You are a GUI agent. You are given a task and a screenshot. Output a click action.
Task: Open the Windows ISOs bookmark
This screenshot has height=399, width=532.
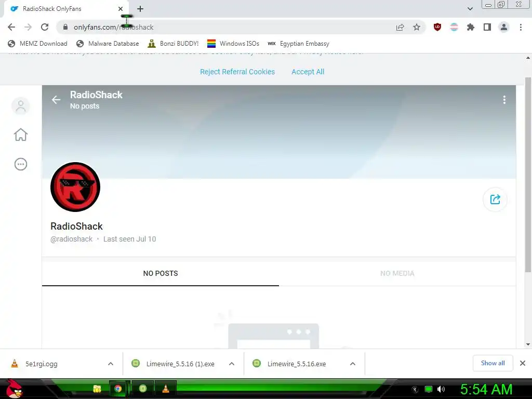233,44
